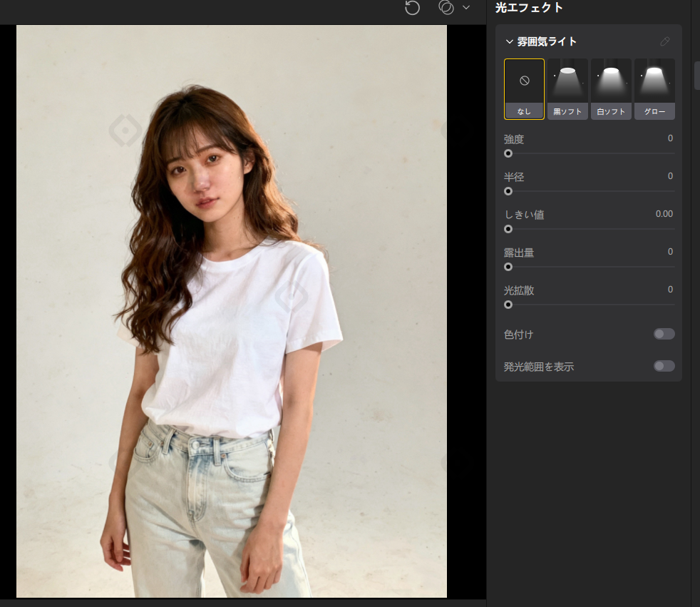Click the 光エフェクト panel title
Screen dimensions: 700x607
click(529, 8)
